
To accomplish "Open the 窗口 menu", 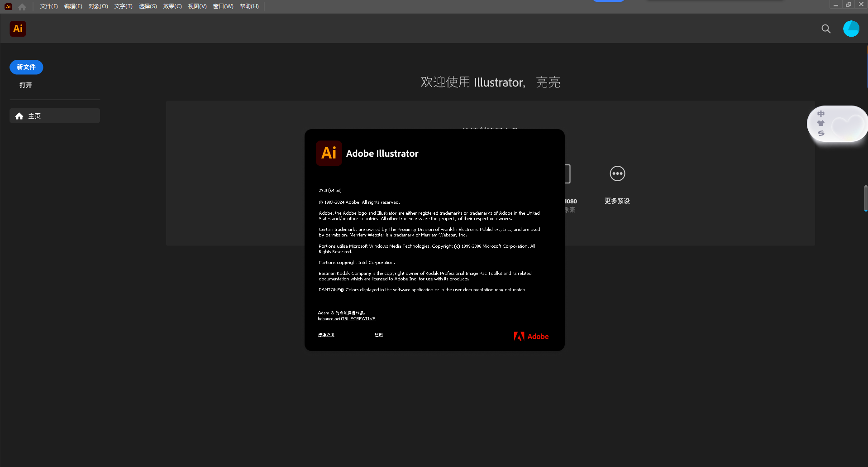I will 223,6.
